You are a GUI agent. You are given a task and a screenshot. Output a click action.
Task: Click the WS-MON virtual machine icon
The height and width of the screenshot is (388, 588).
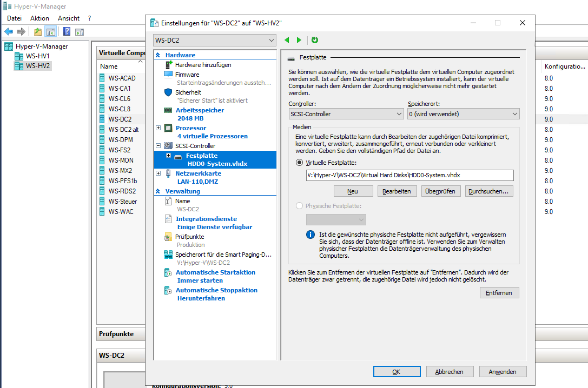click(102, 160)
